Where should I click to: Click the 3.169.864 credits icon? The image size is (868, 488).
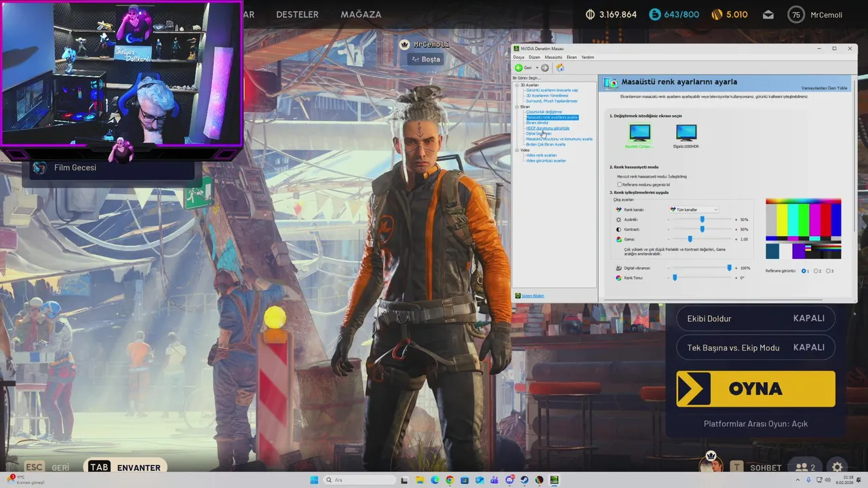590,14
